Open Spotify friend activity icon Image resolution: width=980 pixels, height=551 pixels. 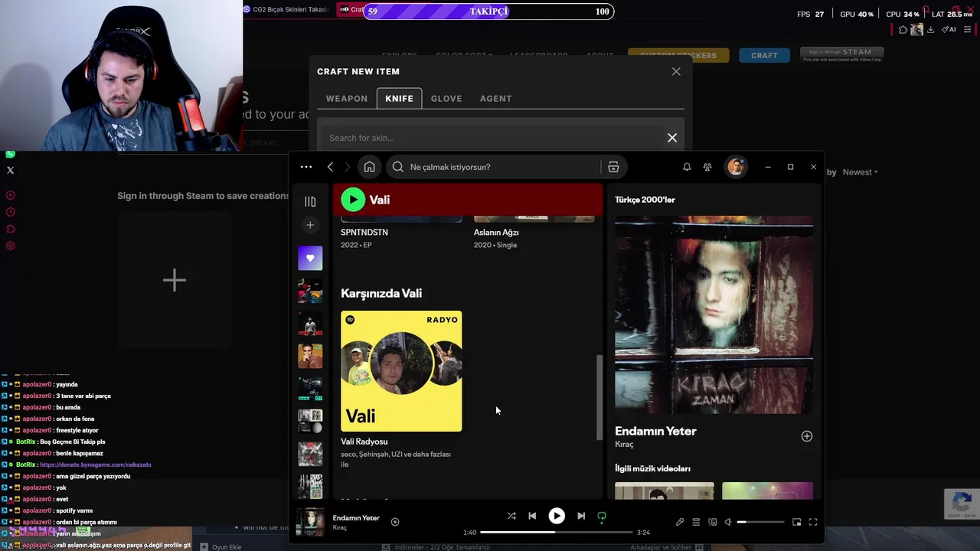click(707, 167)
